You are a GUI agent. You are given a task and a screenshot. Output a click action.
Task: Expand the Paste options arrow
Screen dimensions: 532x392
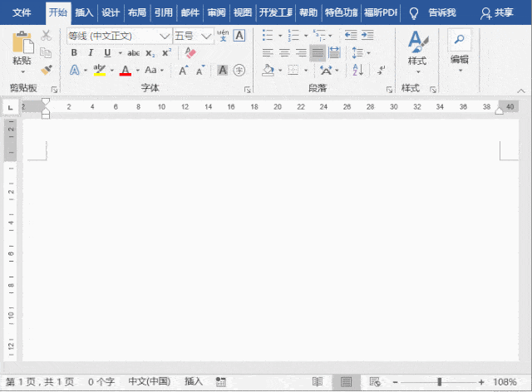tap(22, 72)
